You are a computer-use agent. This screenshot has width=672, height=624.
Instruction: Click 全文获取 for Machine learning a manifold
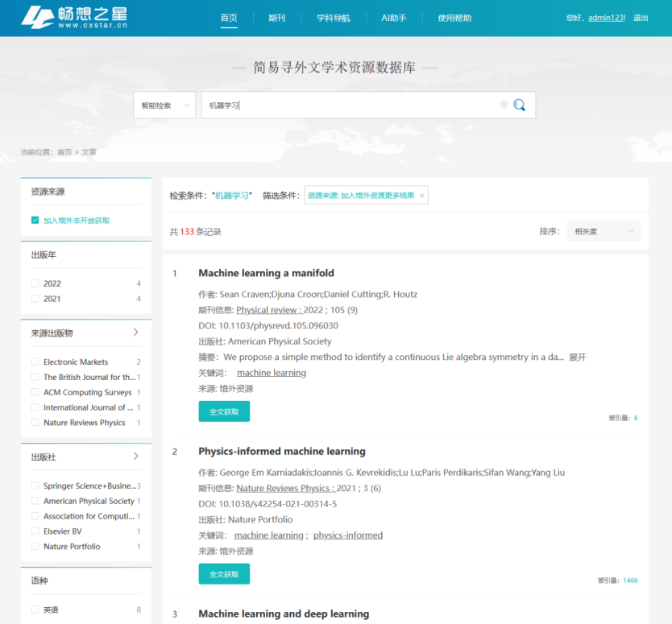[224, 411]
